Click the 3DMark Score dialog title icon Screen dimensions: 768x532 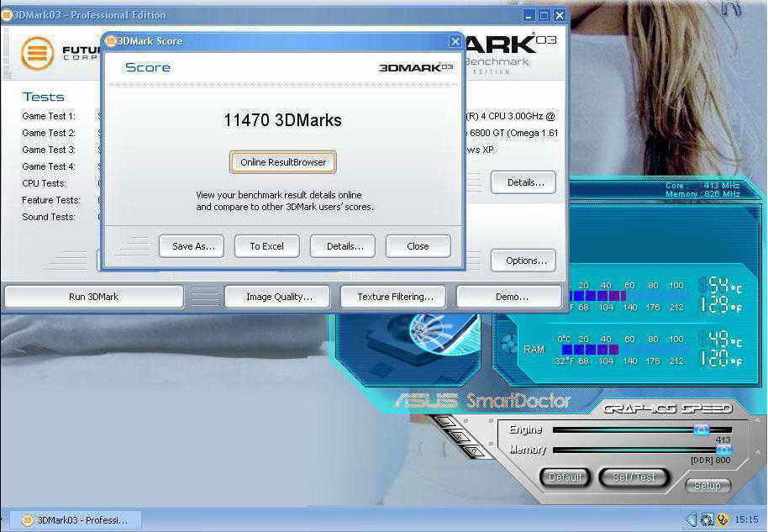[x=111, y=41]
